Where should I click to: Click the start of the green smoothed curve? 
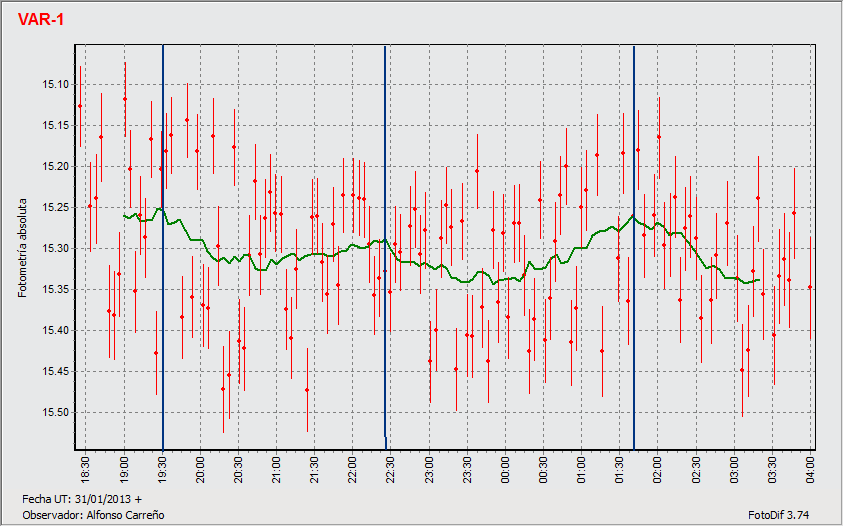[x=124, y=215]
